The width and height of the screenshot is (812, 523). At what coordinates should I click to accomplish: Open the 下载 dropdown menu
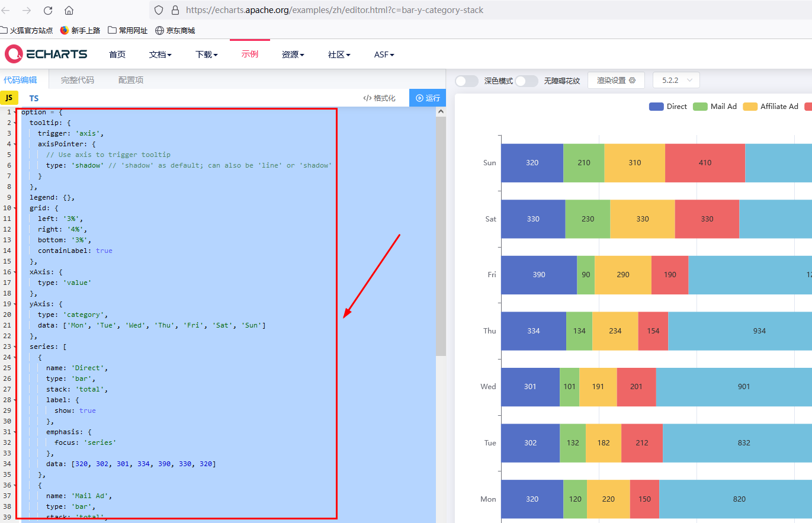coord(206,54)
